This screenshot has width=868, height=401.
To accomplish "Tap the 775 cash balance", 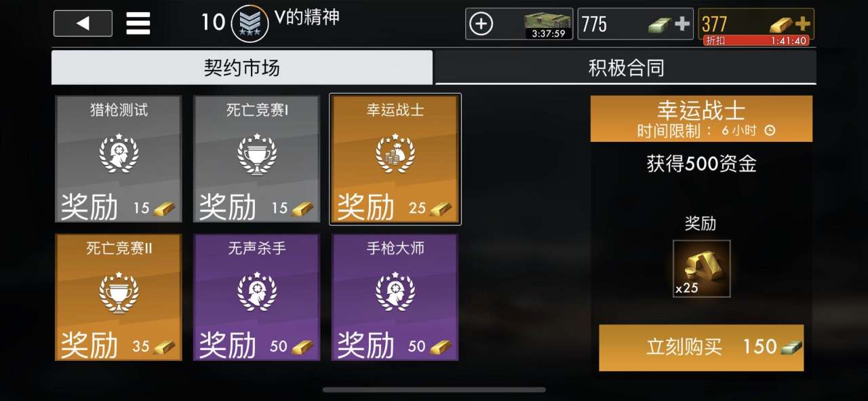I will 594,24.
